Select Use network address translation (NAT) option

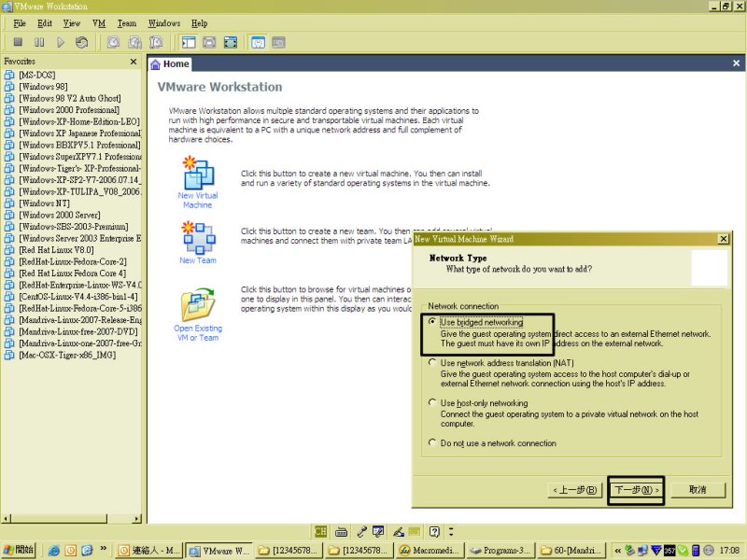[x=432, y=362]
